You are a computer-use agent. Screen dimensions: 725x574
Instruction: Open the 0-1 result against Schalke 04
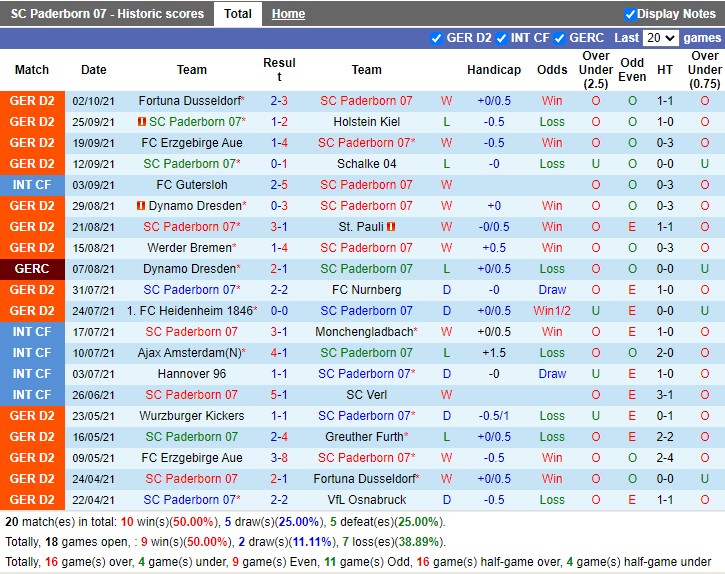point(279,164)
